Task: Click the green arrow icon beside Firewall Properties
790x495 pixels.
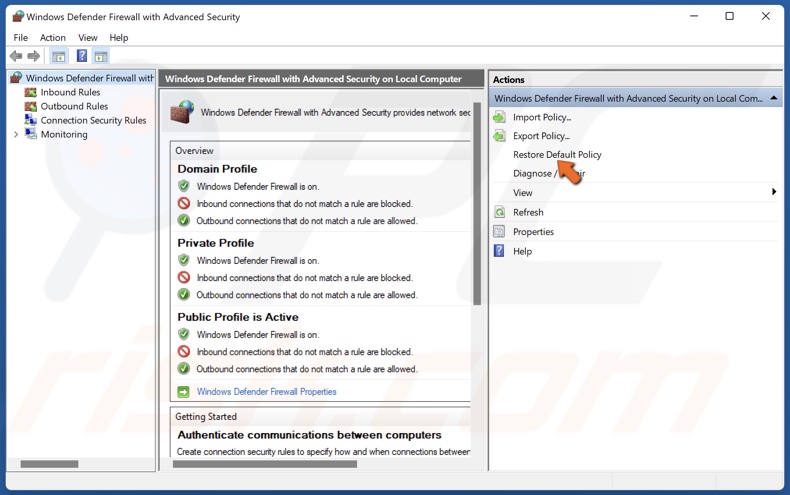Action: click(183, 392)
